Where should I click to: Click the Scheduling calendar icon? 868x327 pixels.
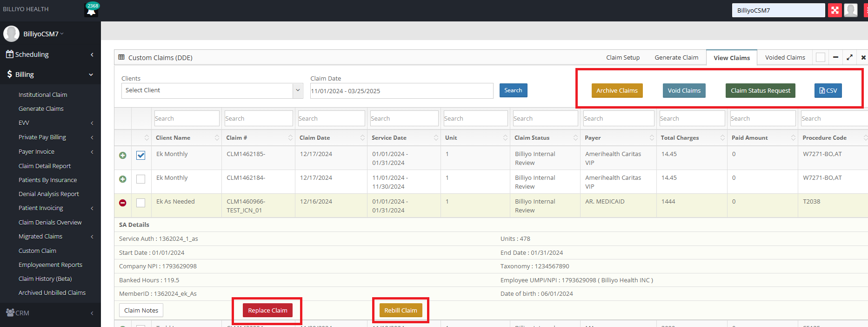9,54
